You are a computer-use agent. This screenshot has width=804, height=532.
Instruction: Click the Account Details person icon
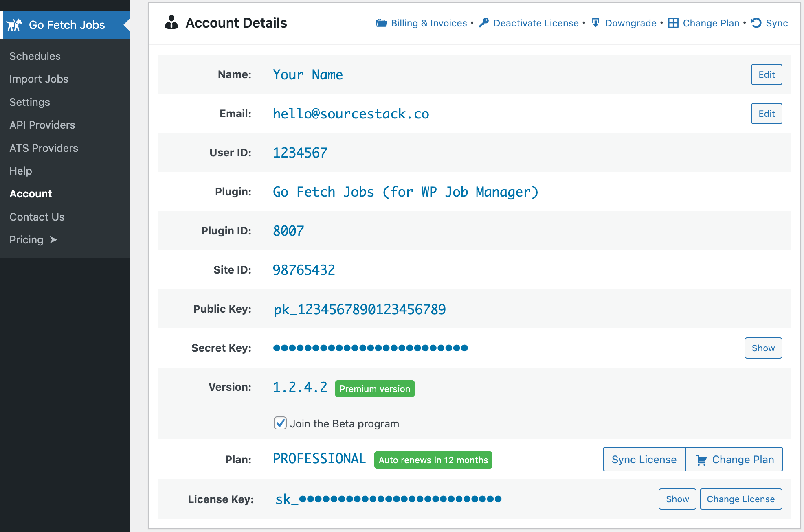pos(171,23)
